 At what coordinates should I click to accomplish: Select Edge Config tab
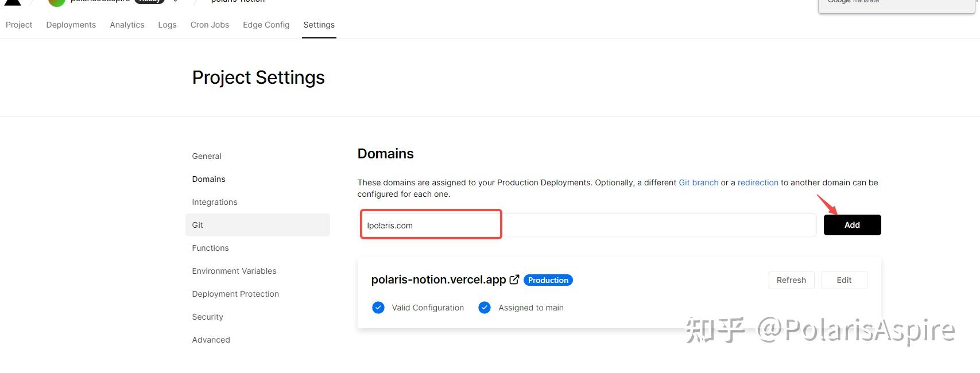(266, 25)
